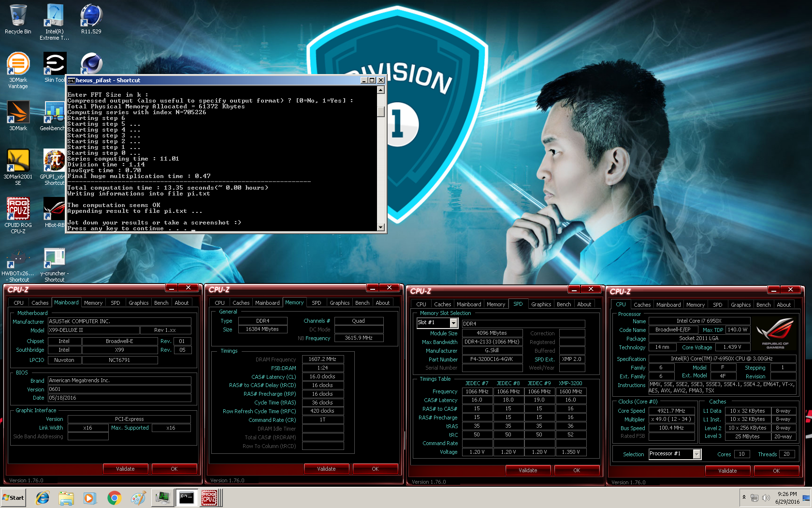Image resolution: width=812 pixels, height=508 pixels.
Task: Switch to Mainboard tab in the SPD CPU-Z window
Action: coord(469,304)
